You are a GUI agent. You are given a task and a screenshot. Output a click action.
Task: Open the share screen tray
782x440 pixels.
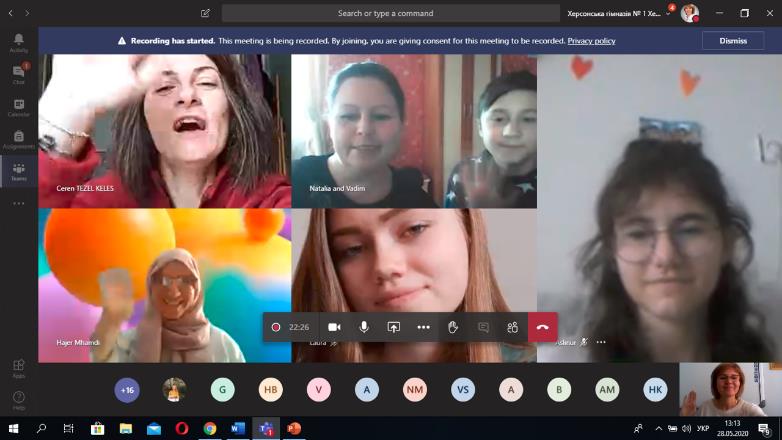pyautogui.click(x=394, y=327)
